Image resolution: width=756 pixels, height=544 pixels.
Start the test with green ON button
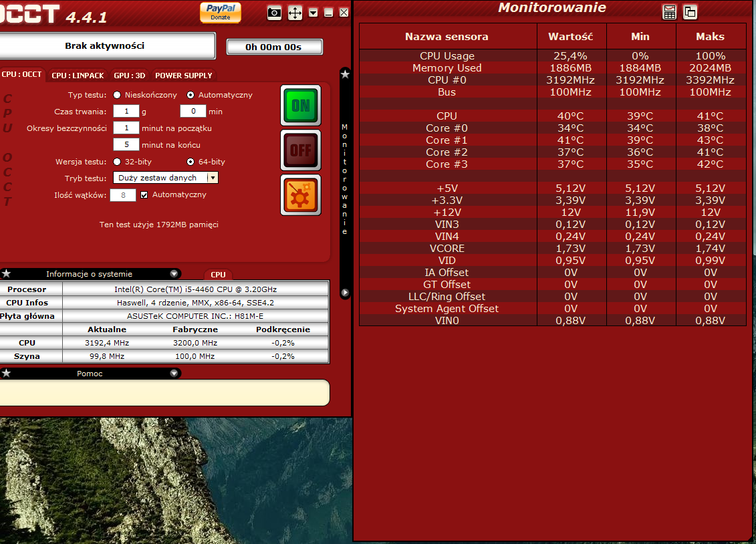(301, 106)
